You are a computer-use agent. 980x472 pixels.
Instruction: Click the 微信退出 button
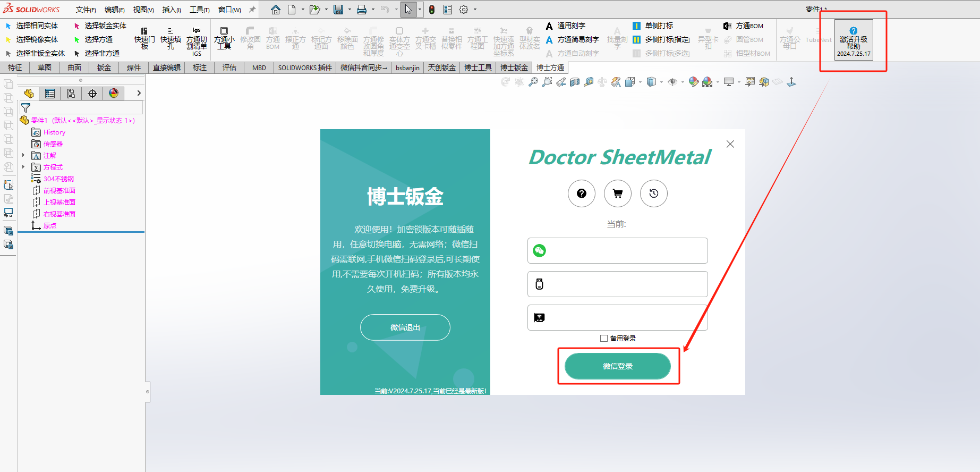tap(405, 327)
